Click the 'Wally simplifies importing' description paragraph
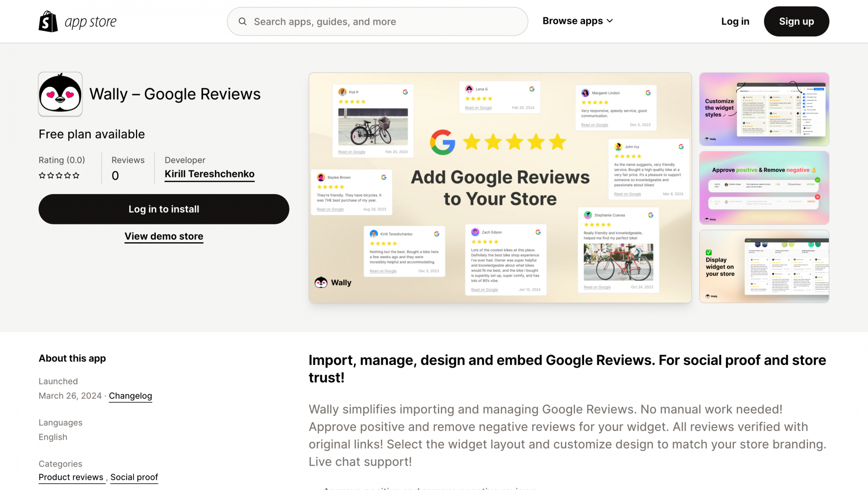The height and width of the screenshot is (490, 868). (568, 435)
